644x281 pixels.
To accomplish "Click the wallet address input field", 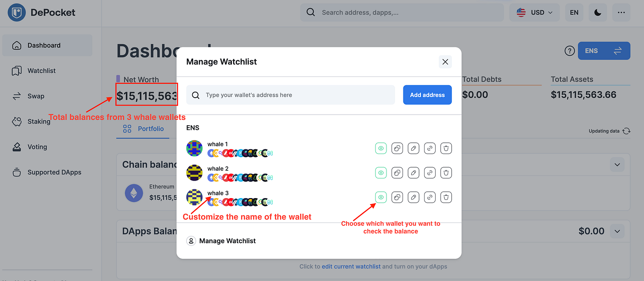I will click(291, 95).
